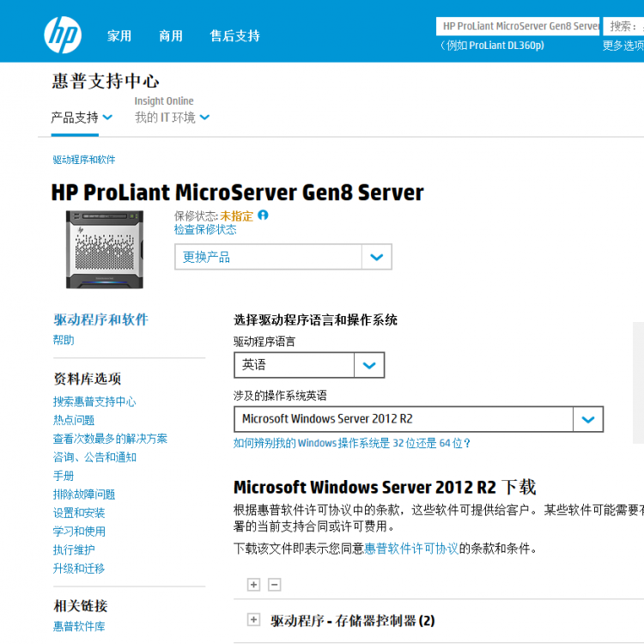644x644 pixels.
Task: Click warranty status info icon
Action: click(263, 215)
